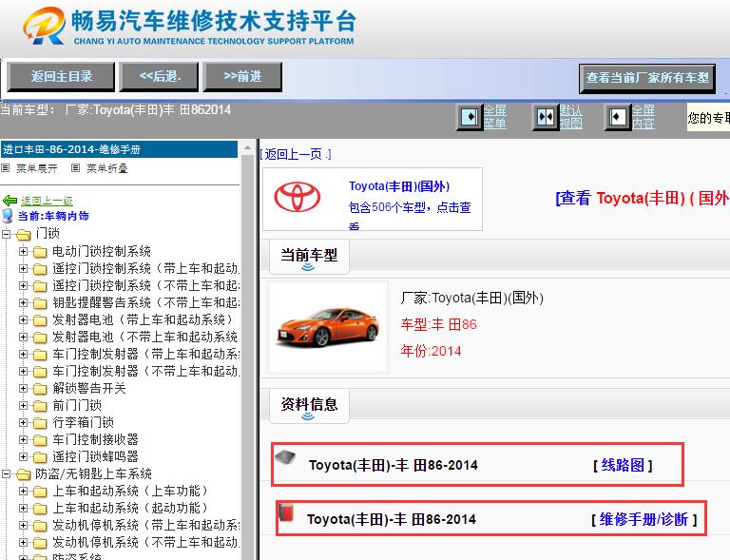The width and height of the screenshot is (730, 560).
Task: Click open folder icon of 防盗/无钥匙上车系统
Action: [x=23, y=474]
